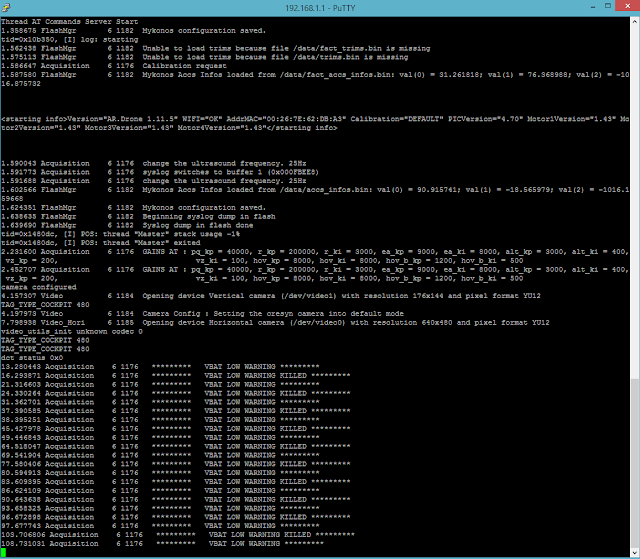Click the 'dct status 0x0' line
This screenshot has height=559, width=640.
pos(32,358)
